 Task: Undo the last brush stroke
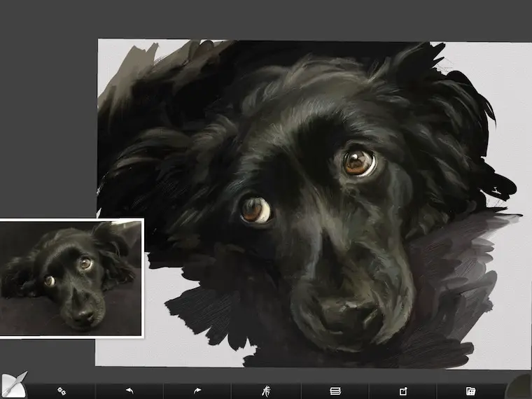[x=129, y=391]
